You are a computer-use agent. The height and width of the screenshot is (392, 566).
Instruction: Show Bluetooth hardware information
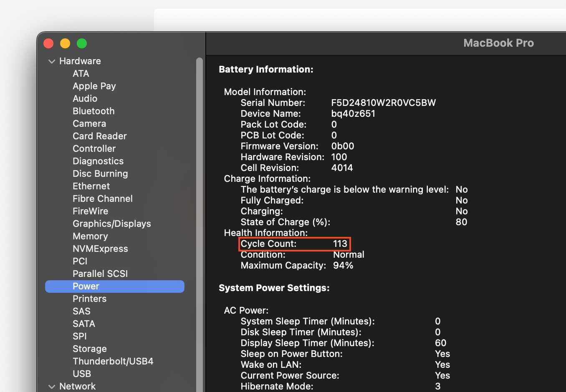(x=93, y=111)
